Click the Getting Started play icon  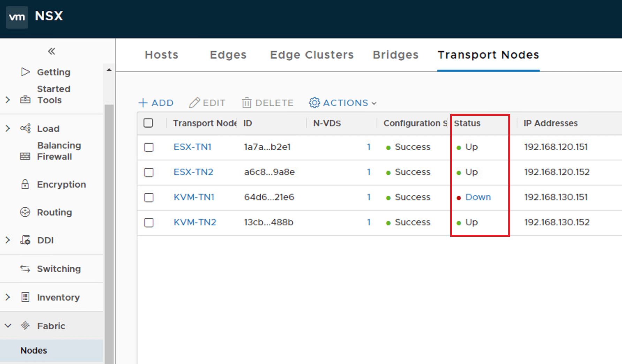click(x=25, y=72)
